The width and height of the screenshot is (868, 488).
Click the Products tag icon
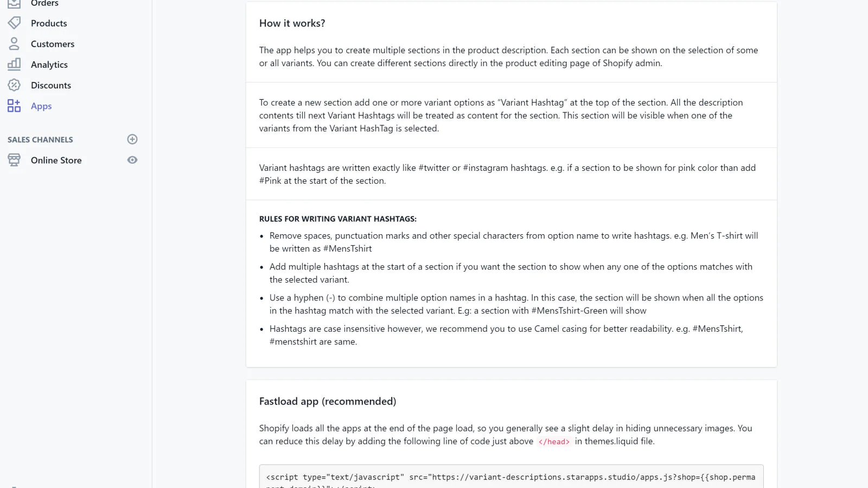coord(14,23)
